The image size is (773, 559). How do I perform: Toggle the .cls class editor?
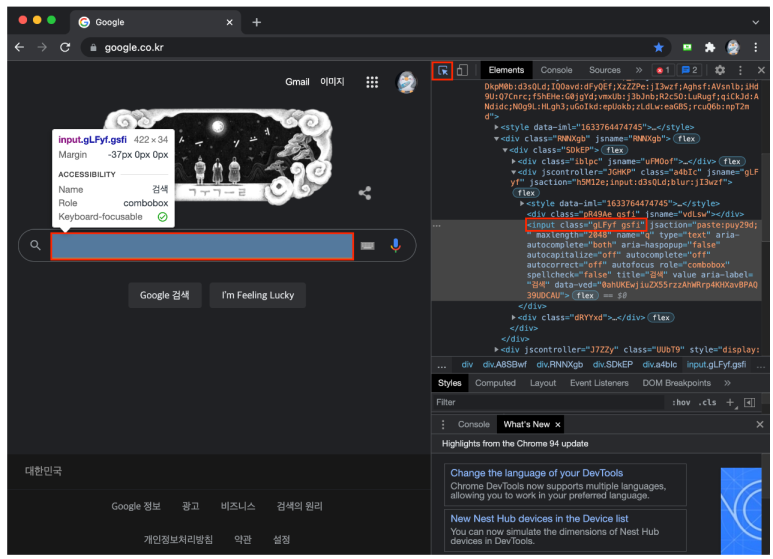(x=707, y=402)
